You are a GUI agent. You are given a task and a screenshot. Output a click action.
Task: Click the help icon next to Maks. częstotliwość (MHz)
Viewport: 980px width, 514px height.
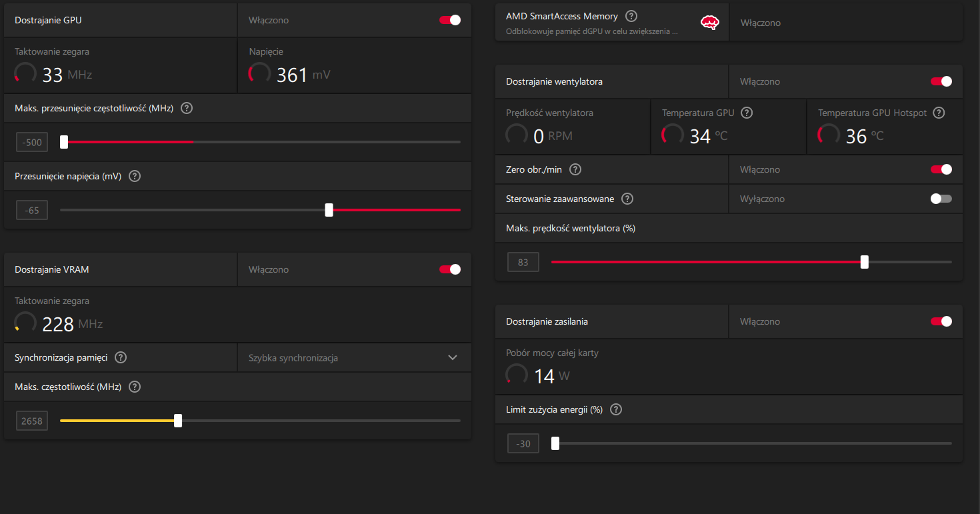[135, 387]
